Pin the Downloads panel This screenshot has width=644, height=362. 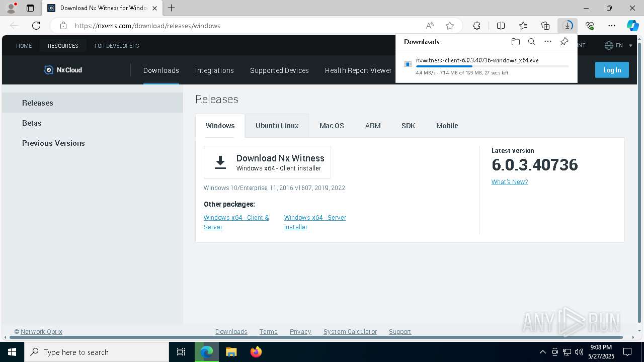click(x=564, y=42)
